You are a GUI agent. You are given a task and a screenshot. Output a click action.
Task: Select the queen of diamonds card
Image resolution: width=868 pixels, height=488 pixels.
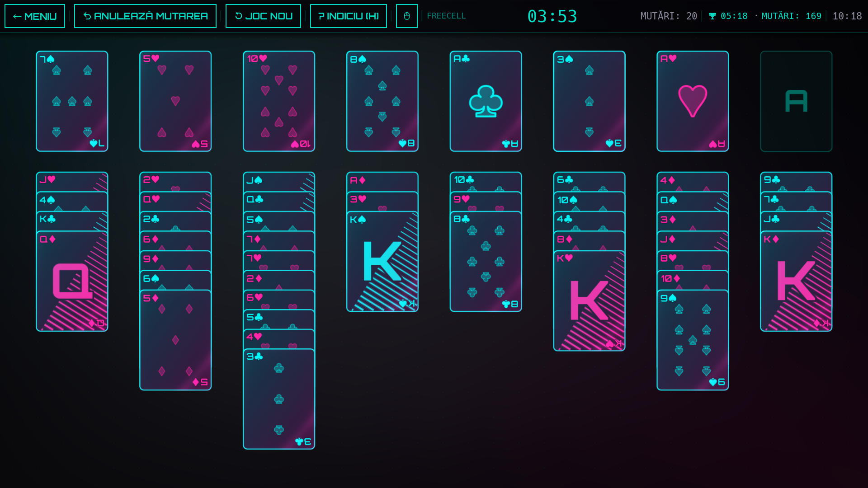[x=72, y=281]
